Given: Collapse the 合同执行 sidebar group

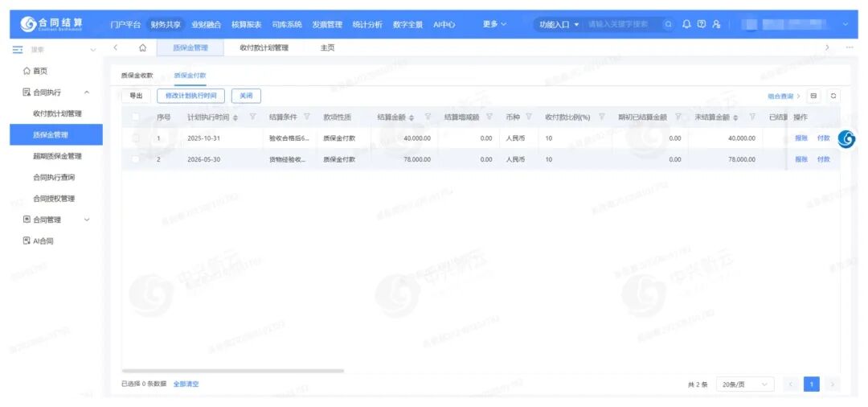Looking at the screenshot, I should tap(87, 92).
